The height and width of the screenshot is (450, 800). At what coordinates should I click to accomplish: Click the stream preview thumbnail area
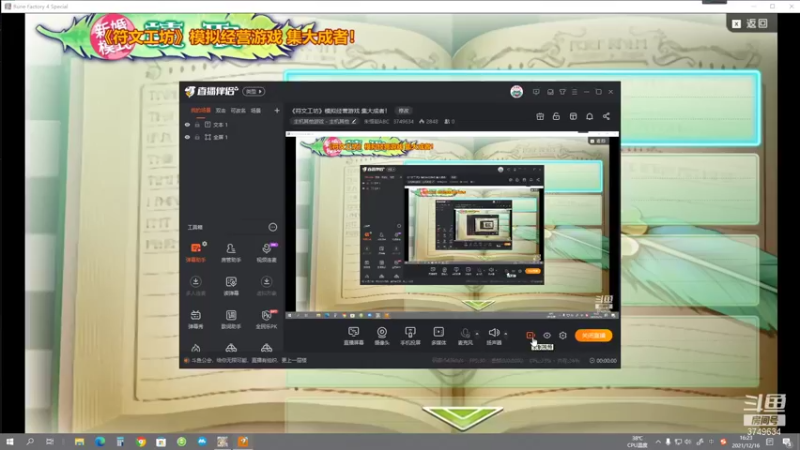click(452, 225)
